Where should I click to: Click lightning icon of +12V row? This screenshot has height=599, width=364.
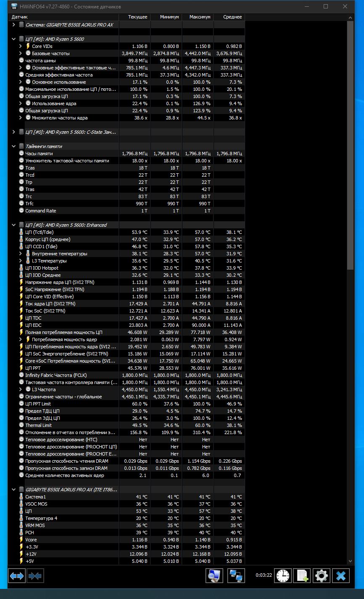[21, 554]
